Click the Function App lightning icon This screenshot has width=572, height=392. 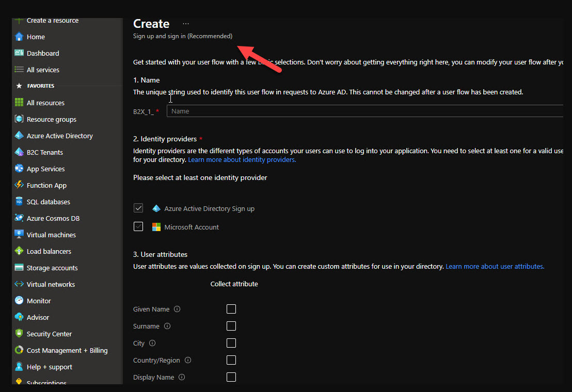point(19,185)
